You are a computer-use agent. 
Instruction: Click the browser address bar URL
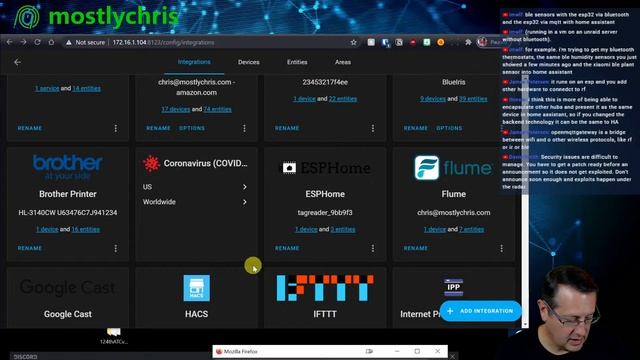163,42
